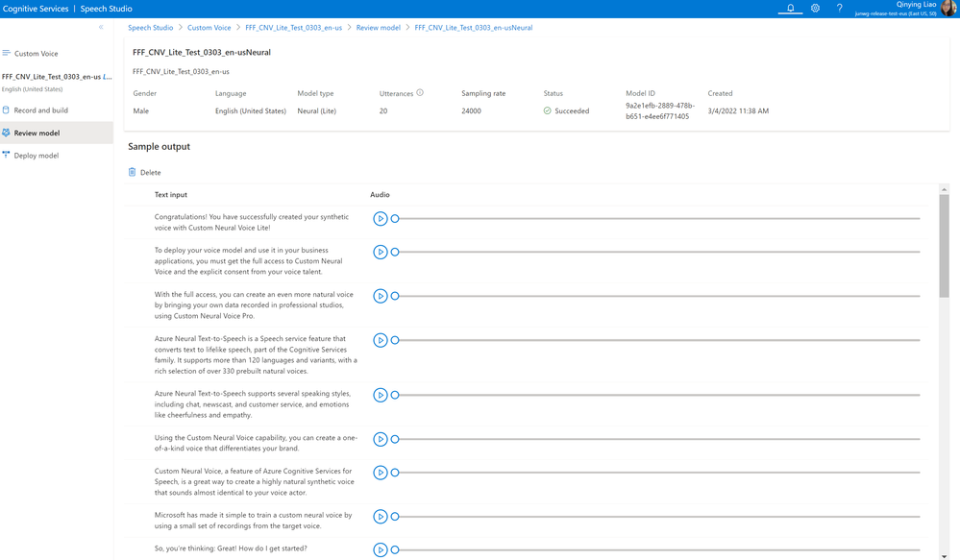Click the Utterances value 20
Viewport: 960px width, 560px height.
pyautogui.click(x=383, y=110)
